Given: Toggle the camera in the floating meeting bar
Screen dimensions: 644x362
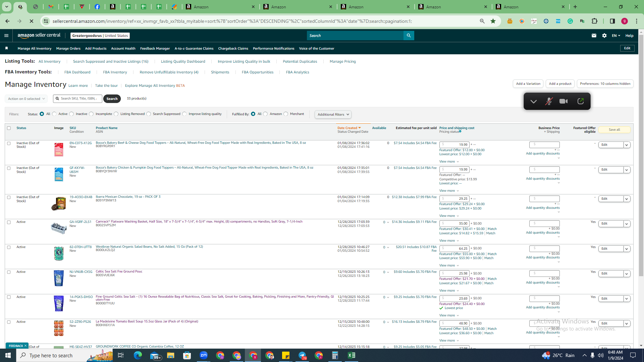Looking at the screenshot, I should tap(563, 101).
